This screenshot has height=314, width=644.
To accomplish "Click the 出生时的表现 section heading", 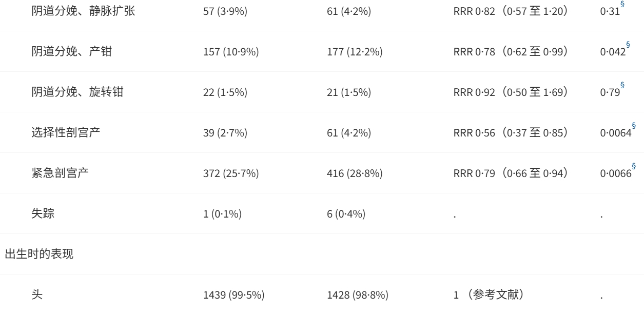I will [x=38, y=254].
